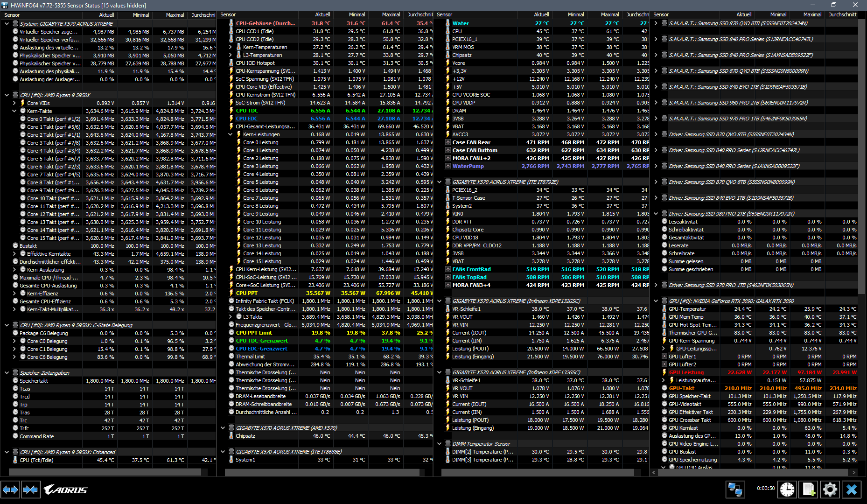Screen dimensions: 867x504
Task: Expand the Kern-Auslastung row
Action: point(14,270)
